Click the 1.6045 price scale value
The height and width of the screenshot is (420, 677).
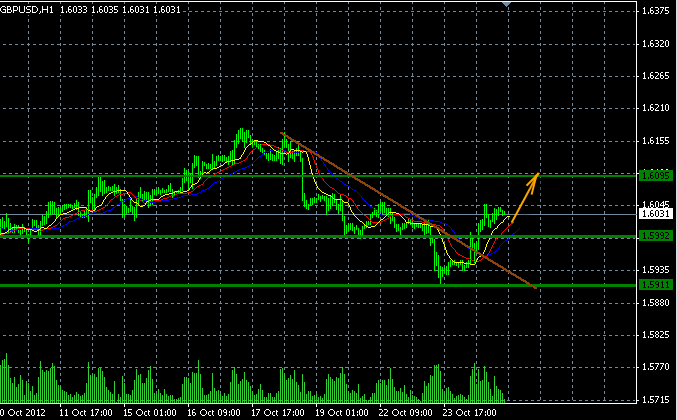point(655,204)
